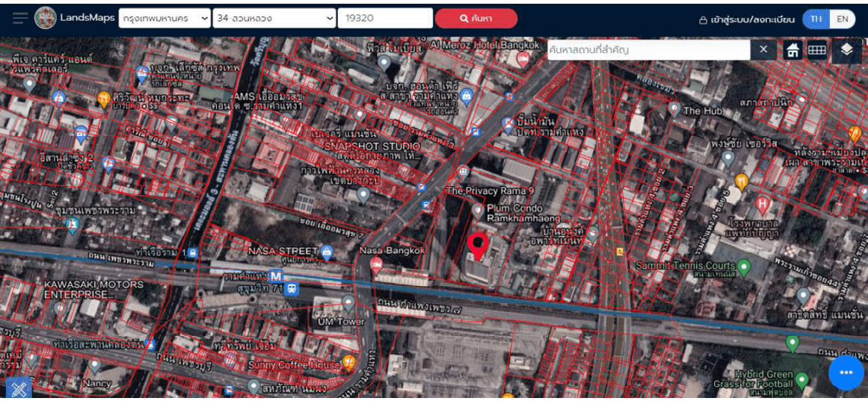This screenshot has width=868, height=401.
Task: Clear the place search with the X button
Action: (x=763, y=50)
